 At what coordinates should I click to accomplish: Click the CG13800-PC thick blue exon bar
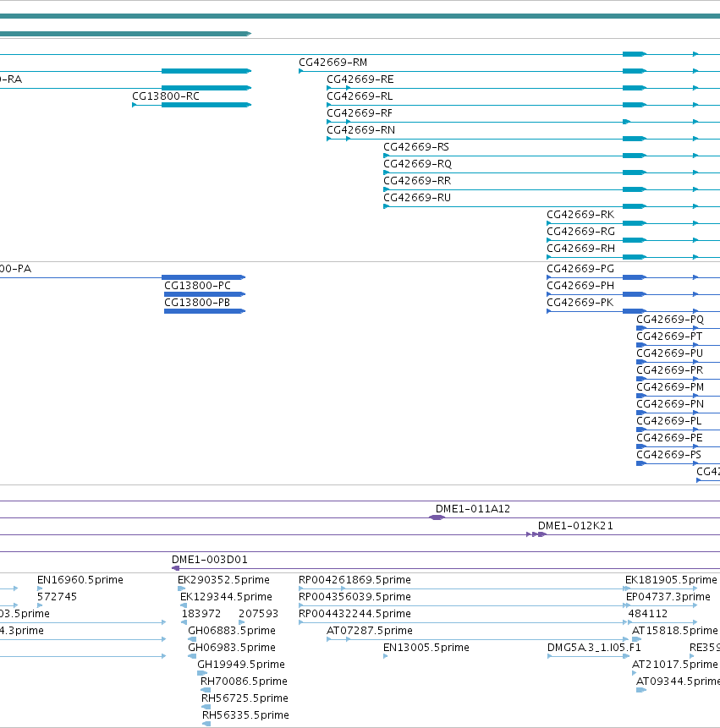205,294
